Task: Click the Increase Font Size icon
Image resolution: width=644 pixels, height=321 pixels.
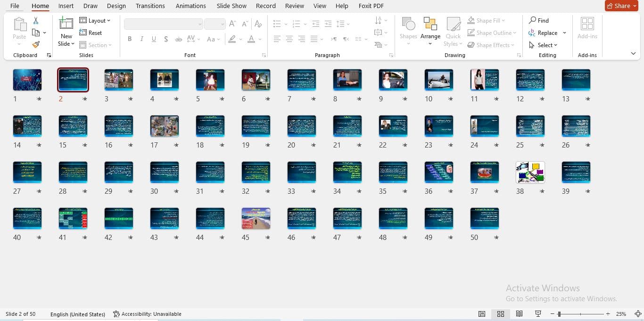Action: point(232,24)
